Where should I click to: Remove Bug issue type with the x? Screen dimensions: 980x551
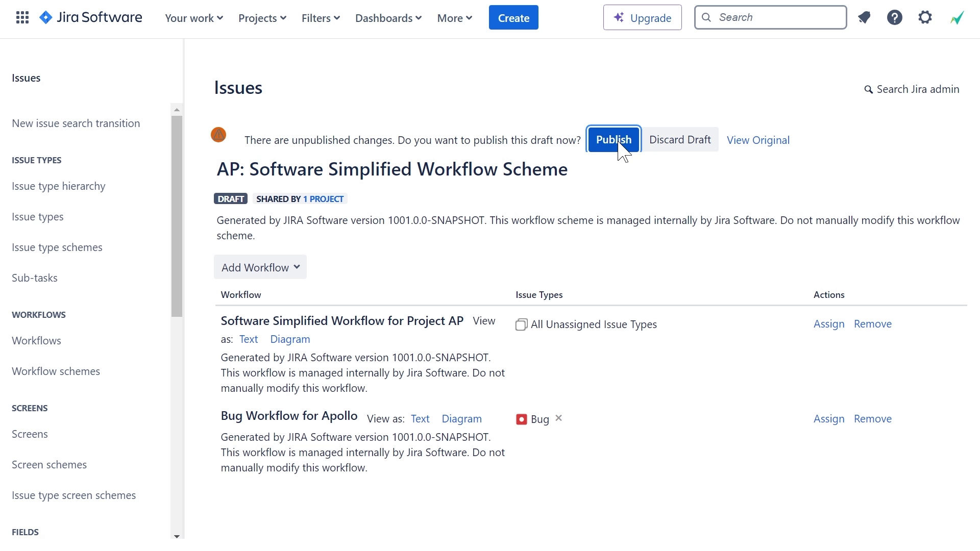click(558, 417)
